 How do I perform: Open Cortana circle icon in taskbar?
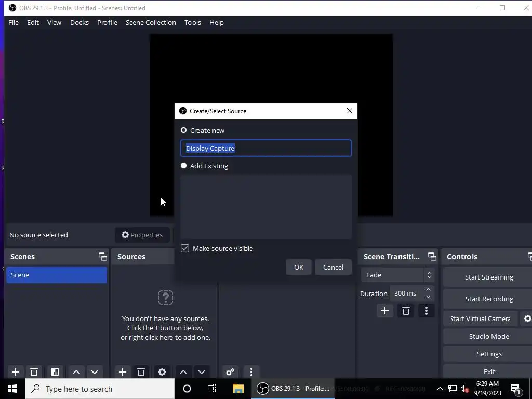[x=187, y=389]
